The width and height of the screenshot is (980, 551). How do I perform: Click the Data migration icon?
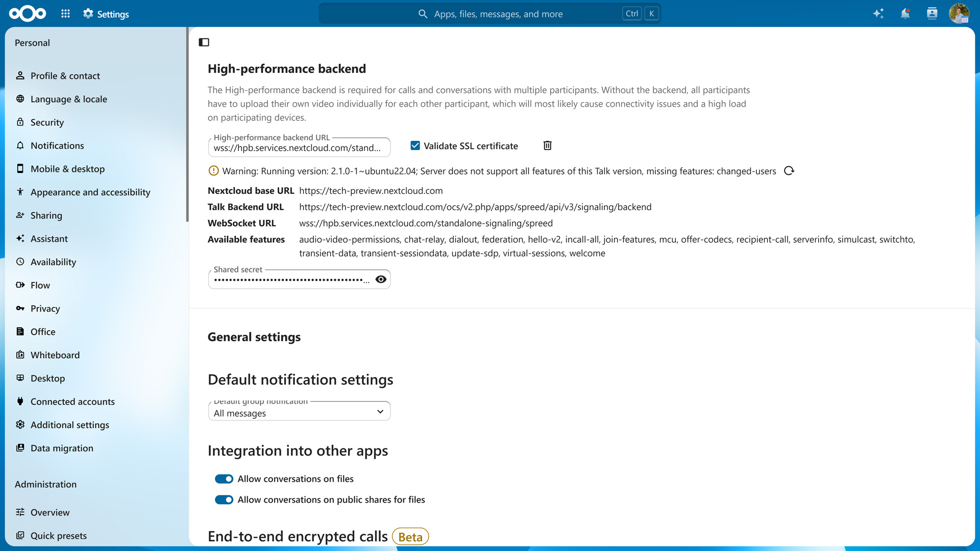pos(20,448)
